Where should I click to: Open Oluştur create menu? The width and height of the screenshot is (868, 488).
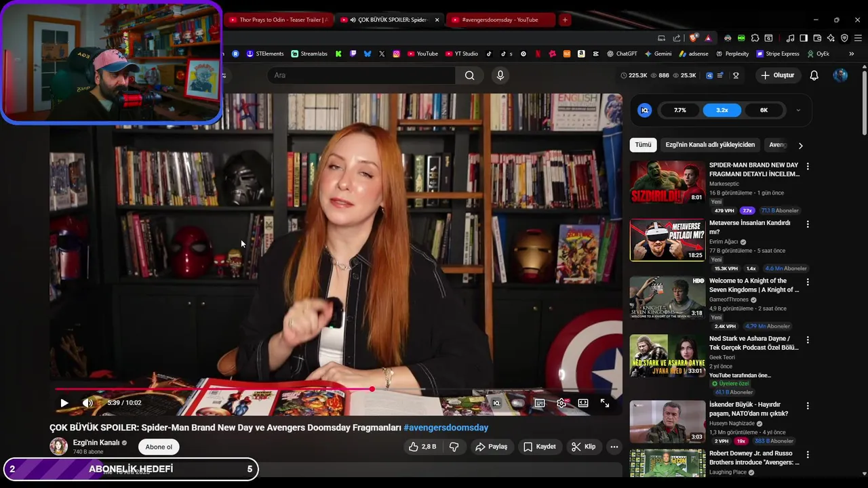(777, 75)
